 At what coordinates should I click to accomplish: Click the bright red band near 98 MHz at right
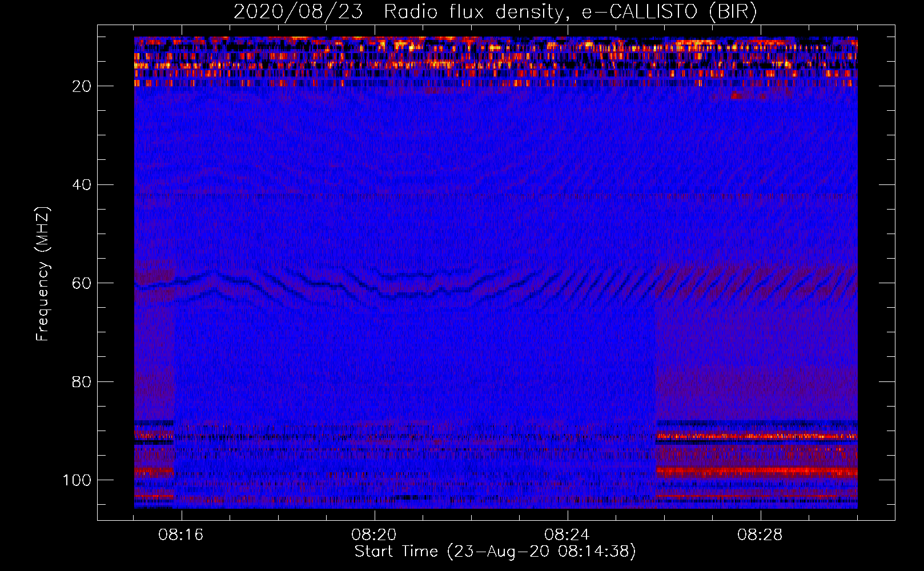[x=757, y=472]
